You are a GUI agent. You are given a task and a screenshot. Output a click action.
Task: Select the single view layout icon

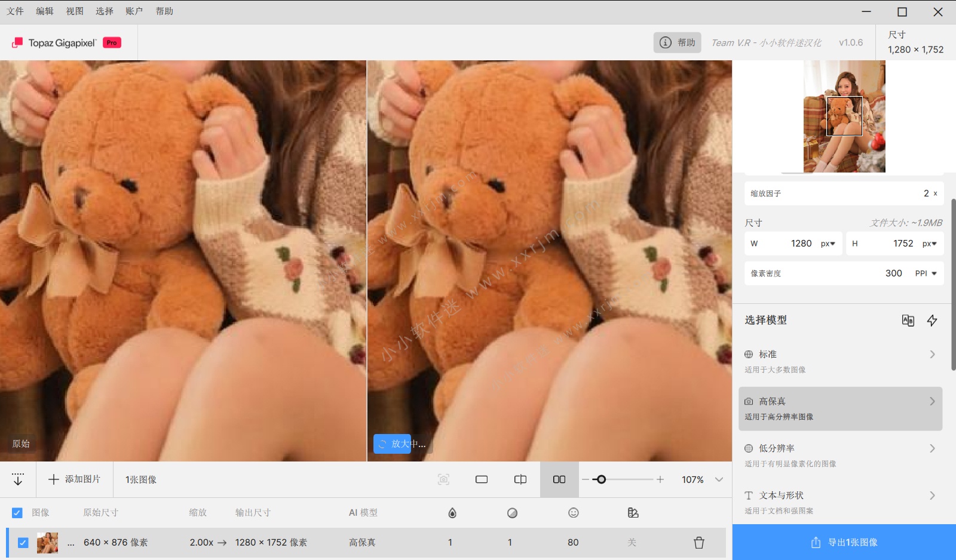coord(481,479)
